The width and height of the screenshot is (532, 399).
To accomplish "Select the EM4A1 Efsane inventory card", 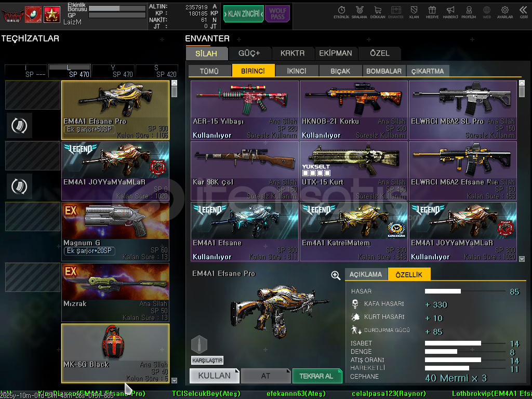I will [x=245, y=231].
